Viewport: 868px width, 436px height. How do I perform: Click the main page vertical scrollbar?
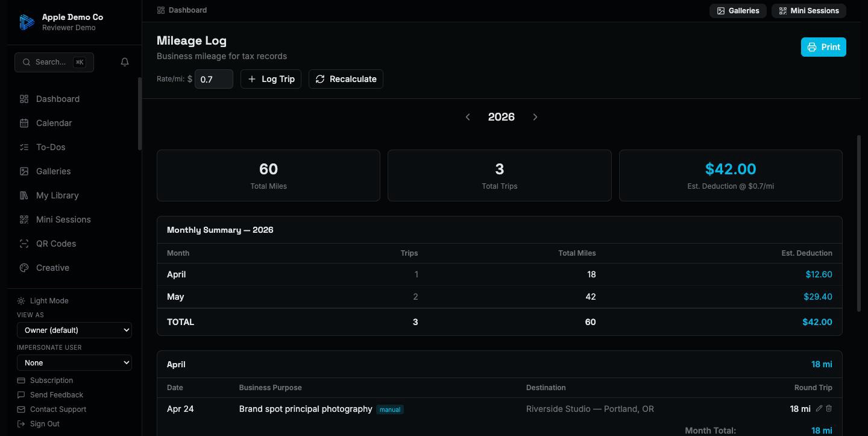pyautogui.click(x=859, y=223)
